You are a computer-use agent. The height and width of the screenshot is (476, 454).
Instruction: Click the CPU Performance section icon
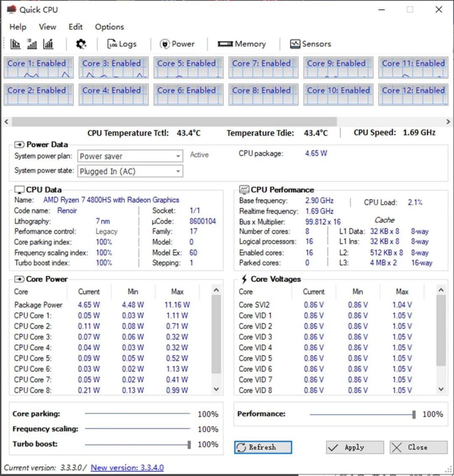(x=244, y=189)
